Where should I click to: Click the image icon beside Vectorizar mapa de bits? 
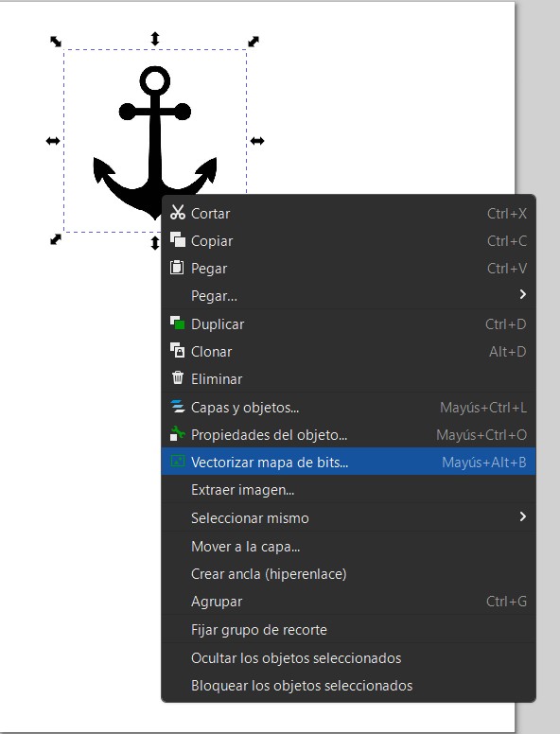(x=178, y=461)
